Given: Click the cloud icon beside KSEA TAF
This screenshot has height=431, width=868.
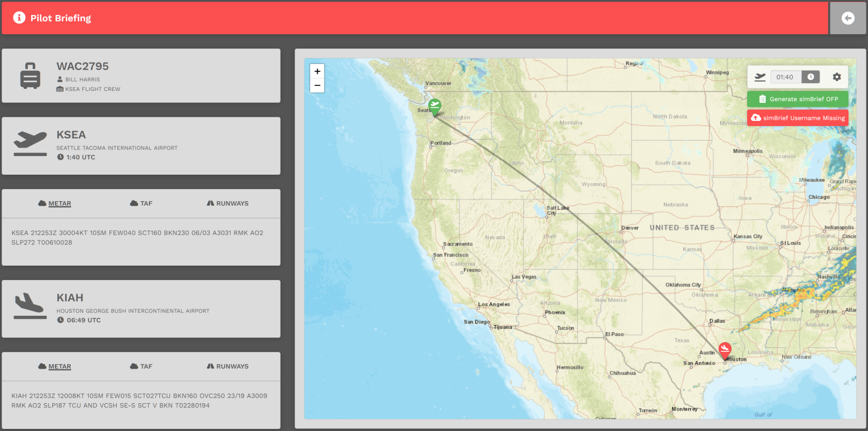Looking at the screenshot, I should [134, 204].
